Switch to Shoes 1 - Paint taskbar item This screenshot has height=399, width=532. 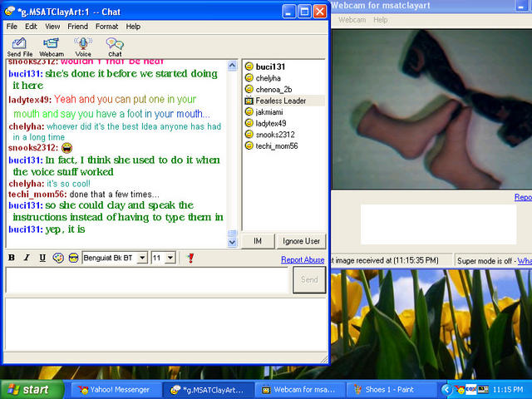point(392,390)
